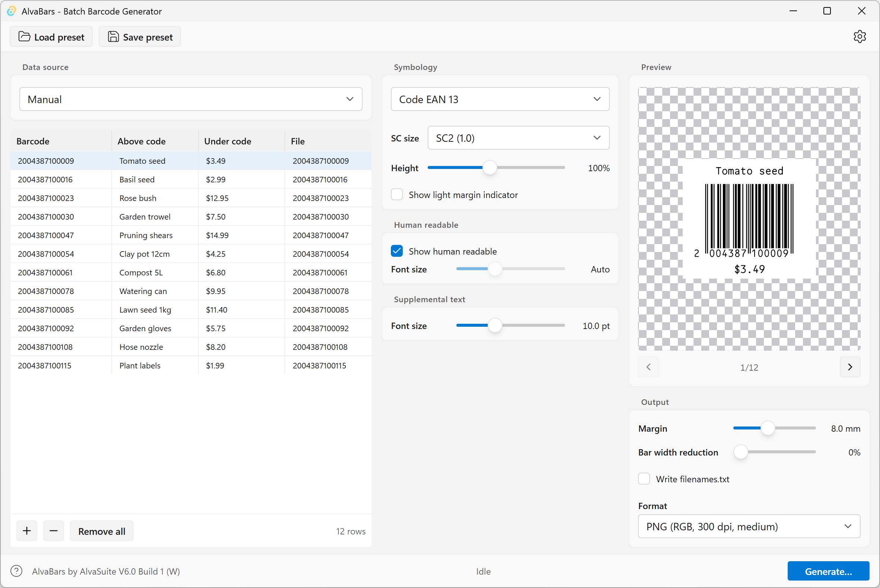The image size is (880, 588).
Task: Open the Code EAN 13 symbology dropdown
Action: click(x=500, y=99)
